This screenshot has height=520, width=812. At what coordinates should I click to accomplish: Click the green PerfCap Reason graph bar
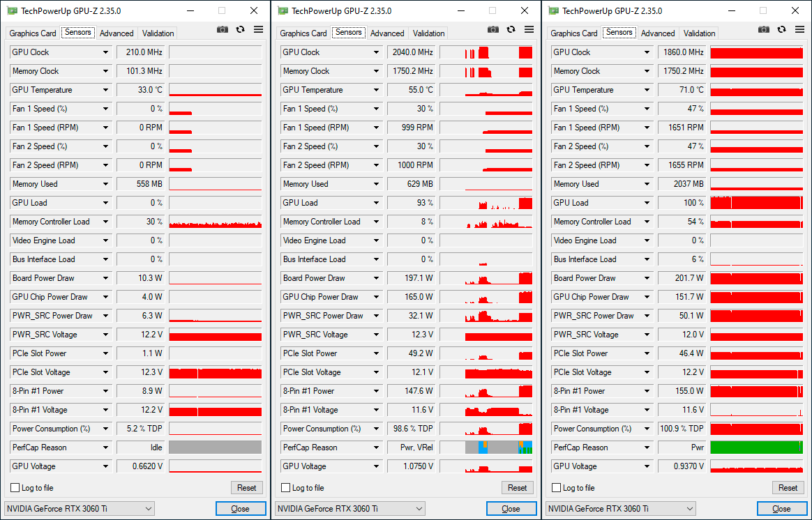[x=756, y=448]
